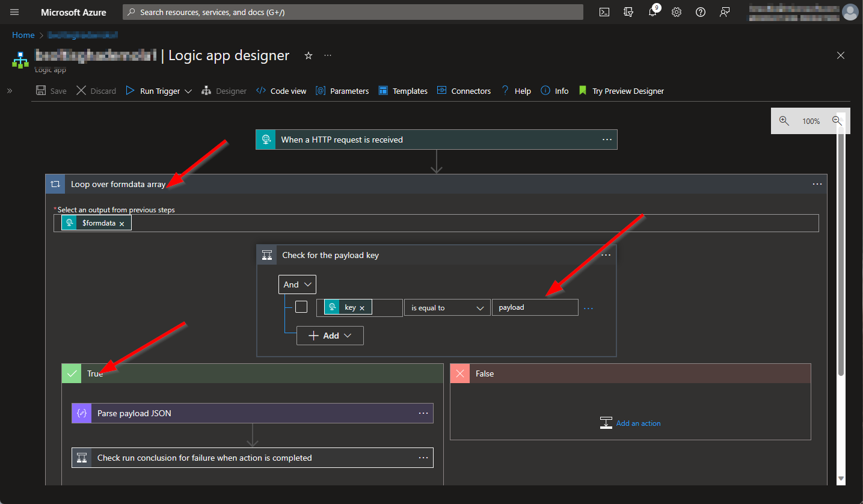Screen dimensions: 863x504
Task: Click the zoom in magnifier icon
Action: pos(784,121)
